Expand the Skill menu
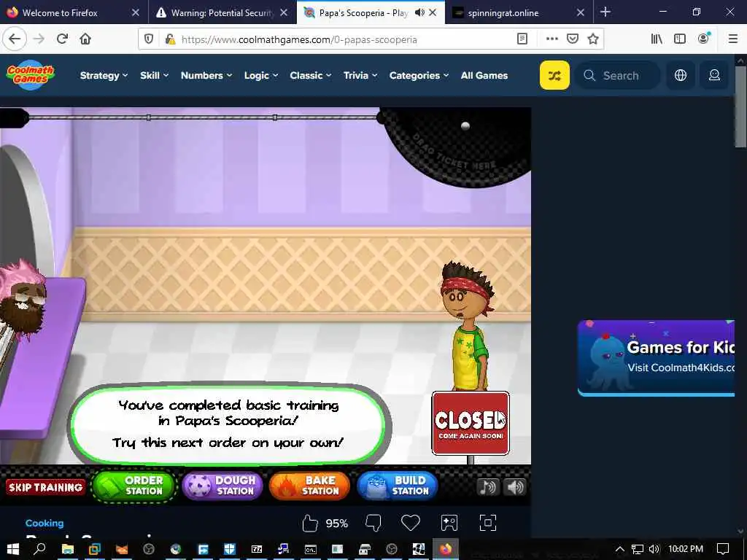The width and height of the screenshot is (747, 560). pos(155,75)
